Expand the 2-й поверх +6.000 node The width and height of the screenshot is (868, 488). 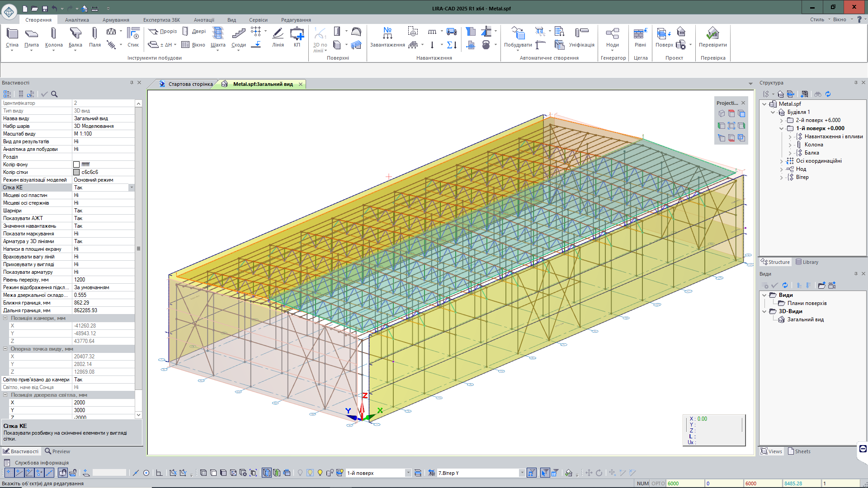(781, 120)
